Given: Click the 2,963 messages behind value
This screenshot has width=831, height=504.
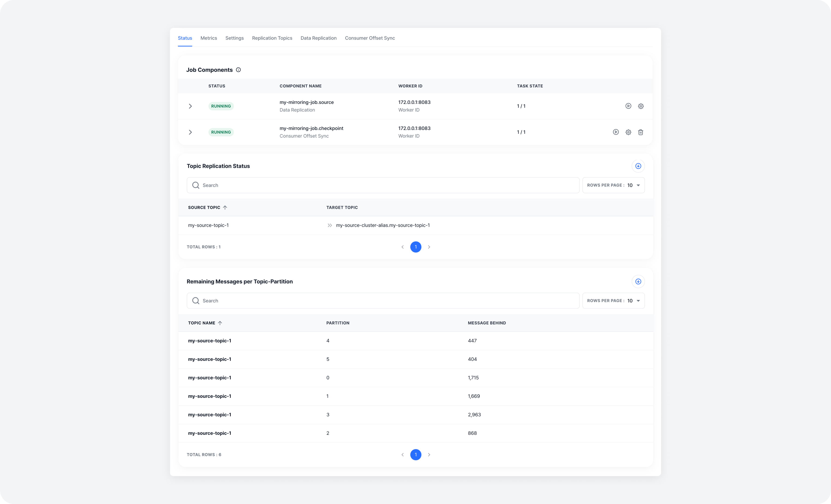Looking at the screenshot, I should (x=474, y=415).
